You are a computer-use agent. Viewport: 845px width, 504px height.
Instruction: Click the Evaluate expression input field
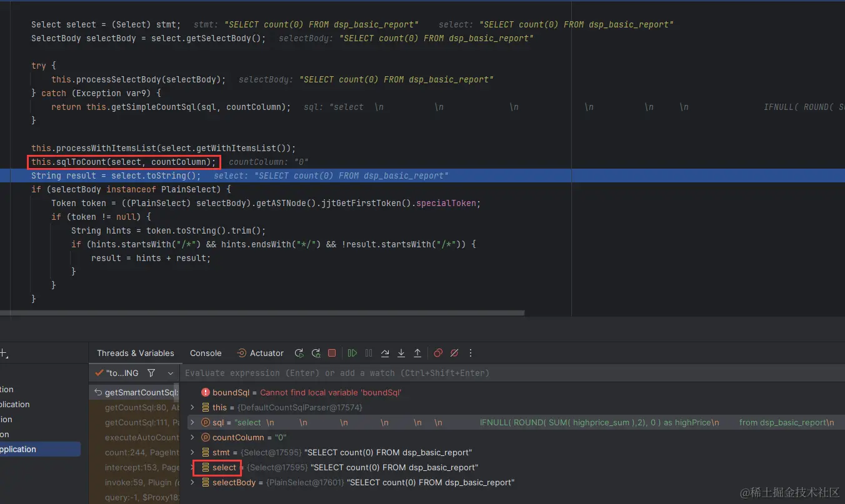[x=512, y=373]
